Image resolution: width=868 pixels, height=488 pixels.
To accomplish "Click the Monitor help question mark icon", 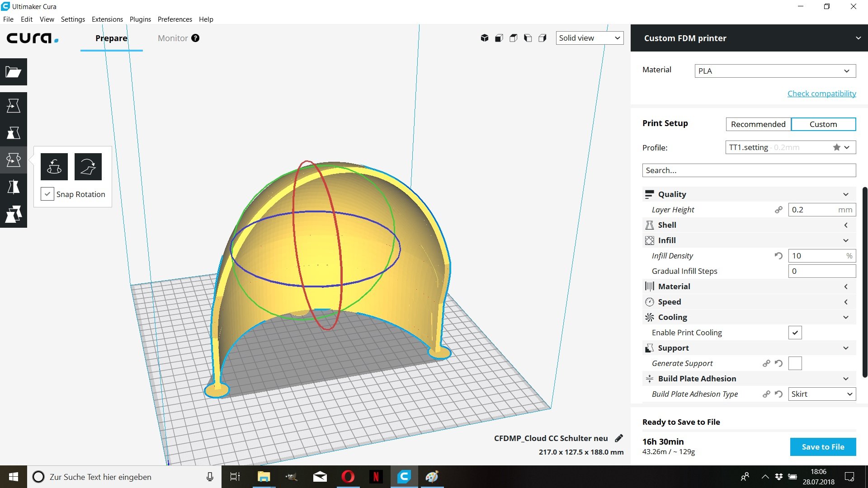I will pyautogui.click(x=195, y=38).
